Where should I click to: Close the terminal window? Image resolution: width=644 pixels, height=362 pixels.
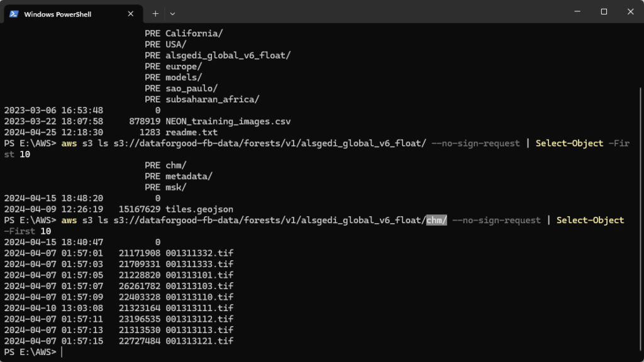click(630, 11)
